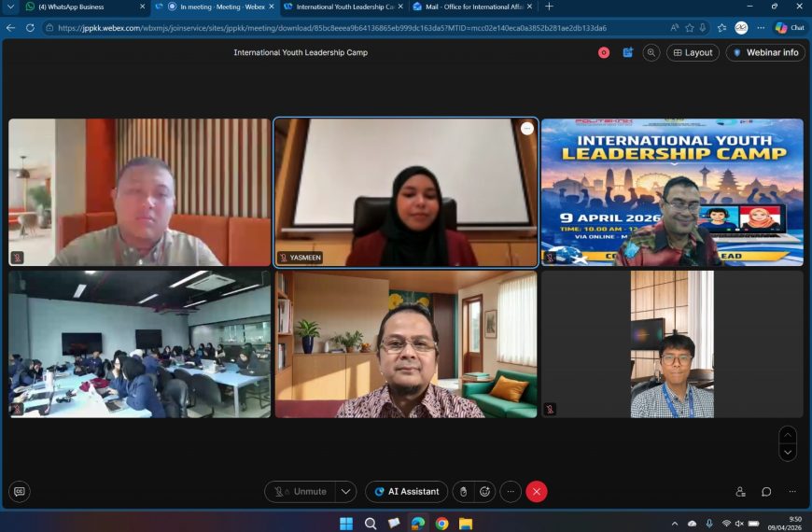Open the AI Assistant button
The image size is (812, 532).
[x=407, y=492]
